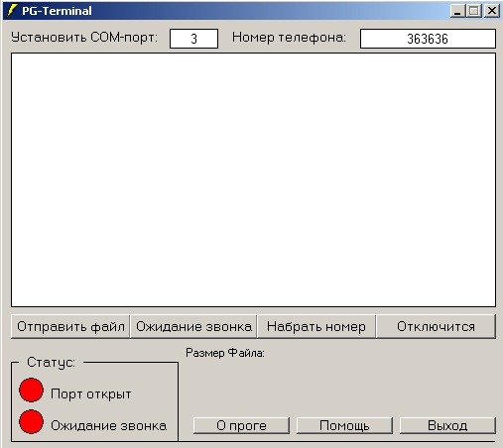Minimize the PG-Terminal window
This screenshot has height=448, width=503.
(x=457, y=11)
